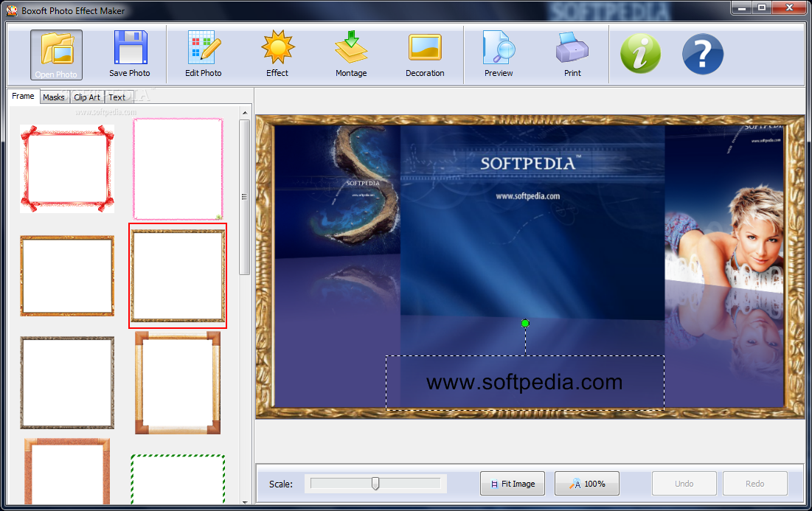Open the Edit Photo tool

click(204, 55)
